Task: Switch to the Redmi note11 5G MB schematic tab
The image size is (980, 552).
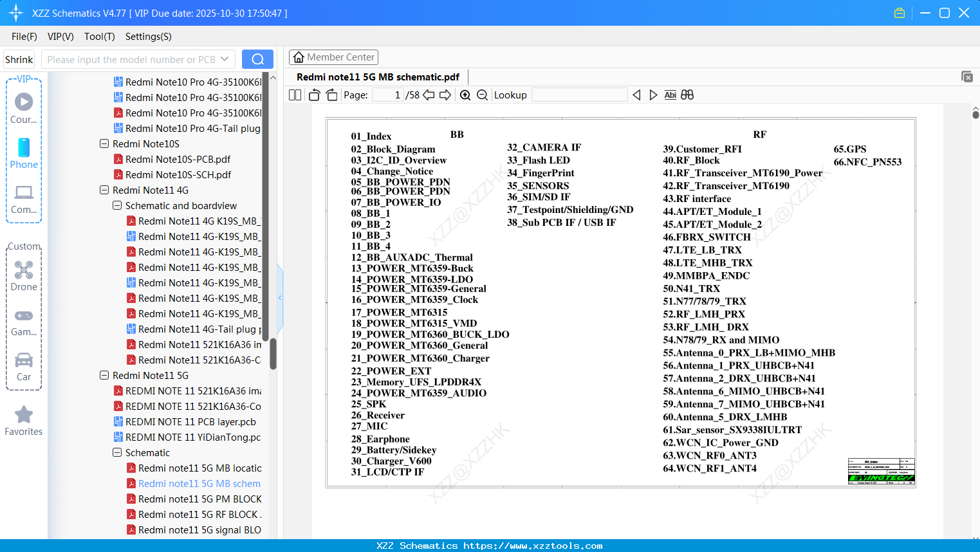Action: (x=378, y=77)
